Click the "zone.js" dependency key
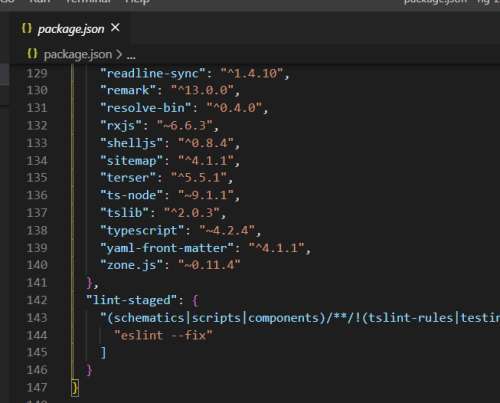500x403 pixels. [132, 265]
